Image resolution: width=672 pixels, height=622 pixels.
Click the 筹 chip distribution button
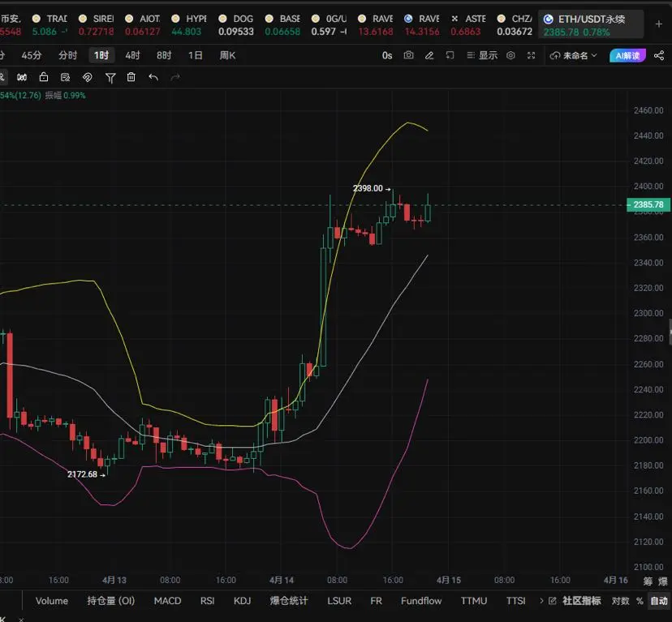648,581
